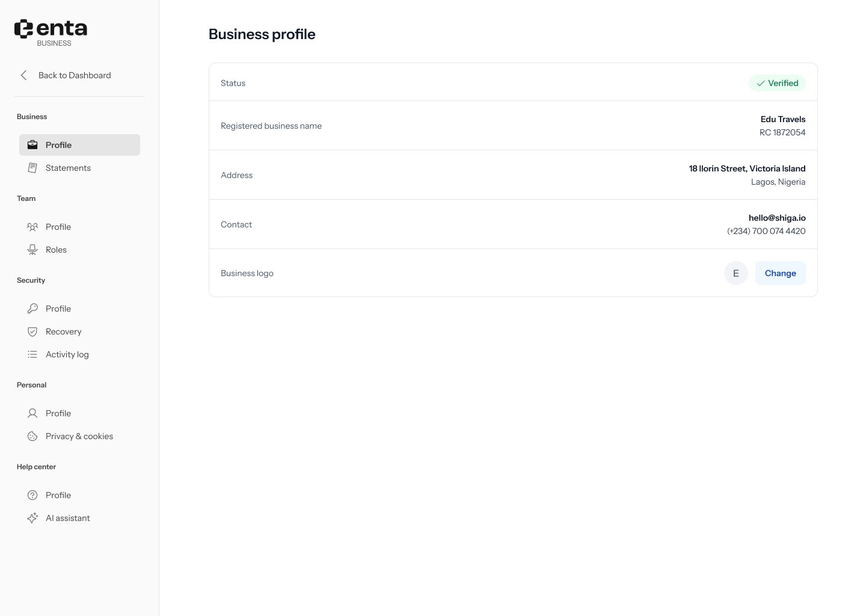The width and height of the screenshot is (866, 616).
Task: Click the Activity log list icon
Action: [x=32, y=354]
